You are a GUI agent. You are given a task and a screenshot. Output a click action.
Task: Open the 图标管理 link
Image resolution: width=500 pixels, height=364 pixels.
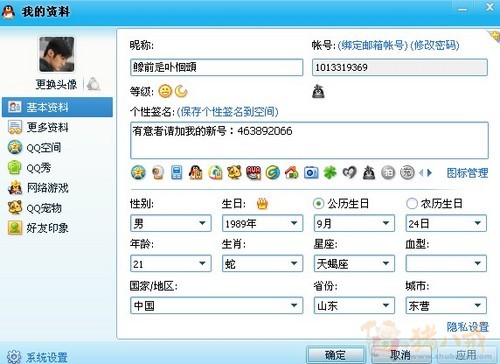coord(467,173)
